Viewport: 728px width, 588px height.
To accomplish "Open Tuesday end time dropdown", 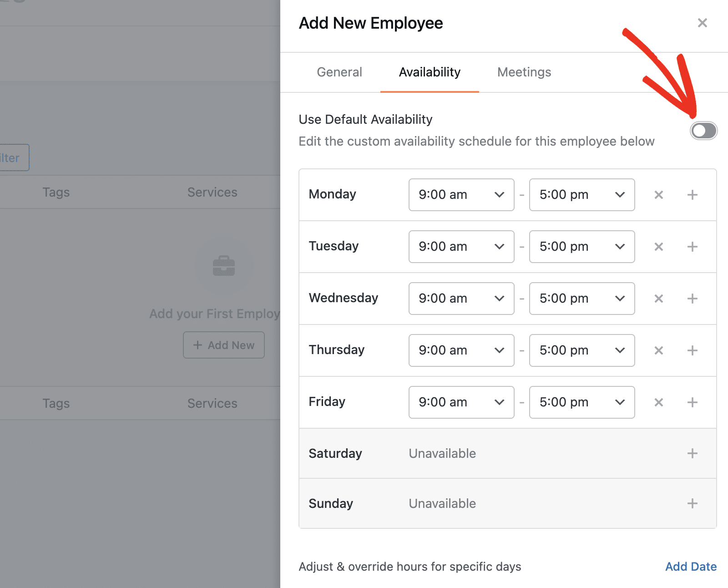I will pos(582,247).
